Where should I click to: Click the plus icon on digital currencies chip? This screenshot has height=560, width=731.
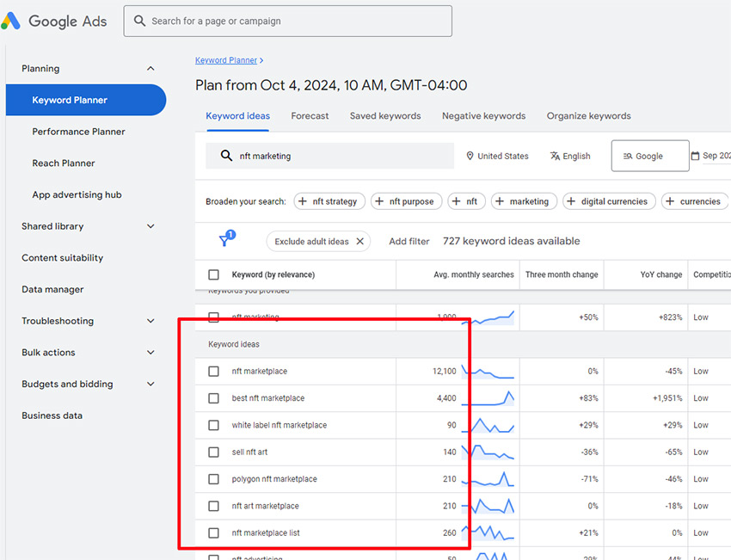[571, 201]
